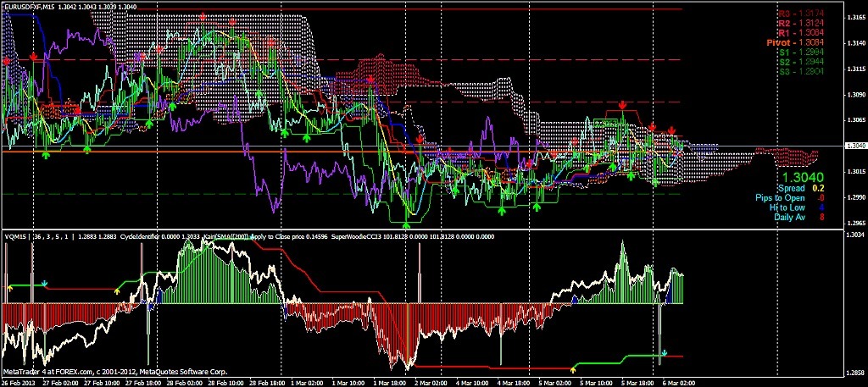Click the Hi to Low label
This screenshot has height=387, width=868.
(786, 207)
